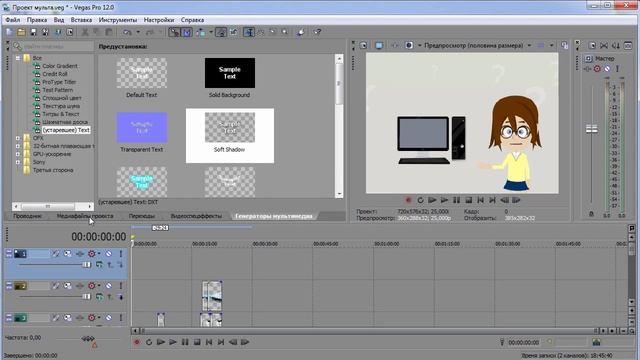Select Титры & Текст generator

tap(61, 114)
